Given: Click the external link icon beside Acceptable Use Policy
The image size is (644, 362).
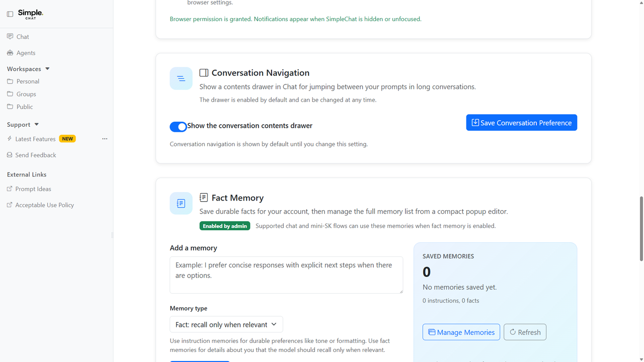Looking at the screenshot, I should [x=10, y=205].
